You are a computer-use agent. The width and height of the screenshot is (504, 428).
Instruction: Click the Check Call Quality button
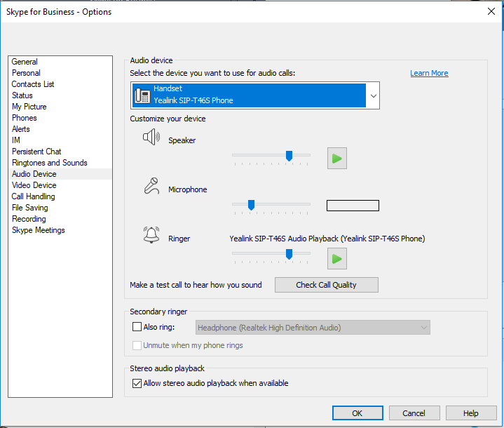pyautogui.click(x=326, y=285)
